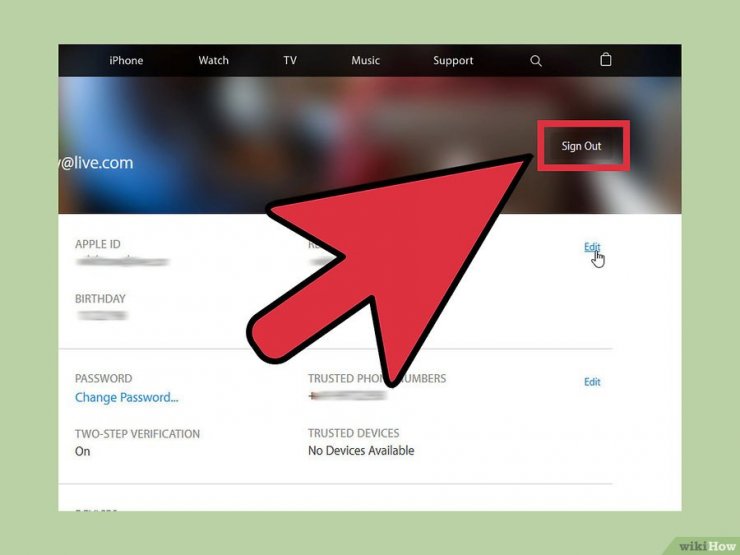Click the On verification status
The image size is (740, 555).
tap(83, 451)
